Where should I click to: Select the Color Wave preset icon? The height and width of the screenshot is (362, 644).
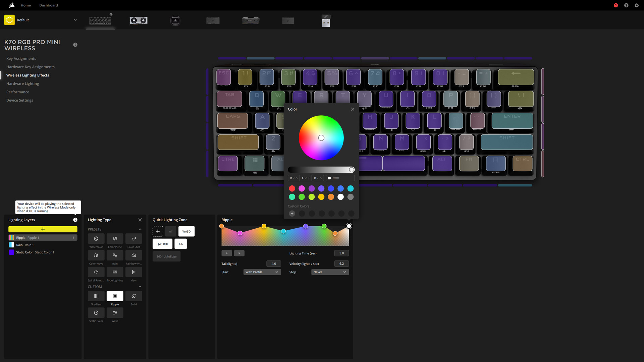click(96, 255)
